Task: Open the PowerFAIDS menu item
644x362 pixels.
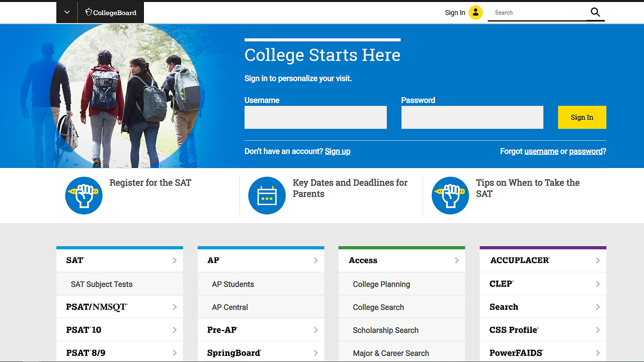Action: click(543, 352)
